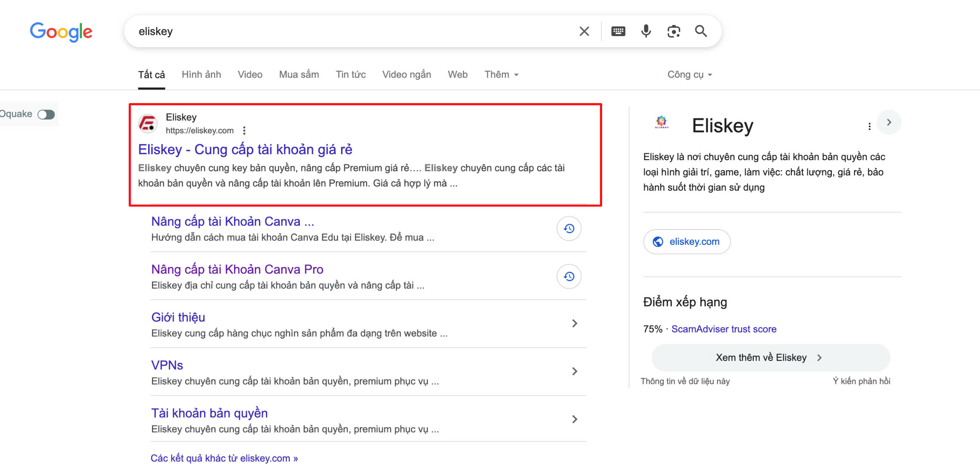Click the globe icon on the eliskey.com chip

pos(658,242)
